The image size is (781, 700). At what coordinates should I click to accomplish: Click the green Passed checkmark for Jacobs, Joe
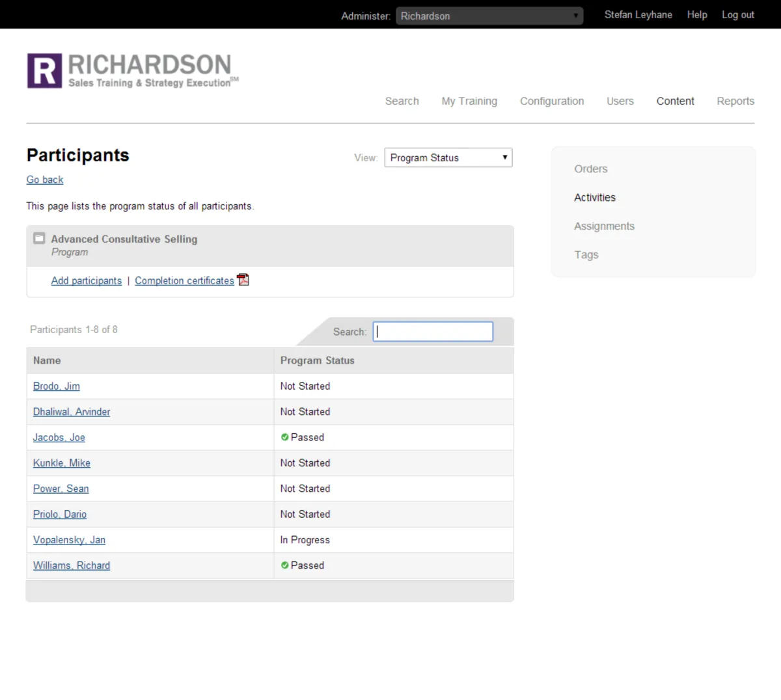click(284, 437)
